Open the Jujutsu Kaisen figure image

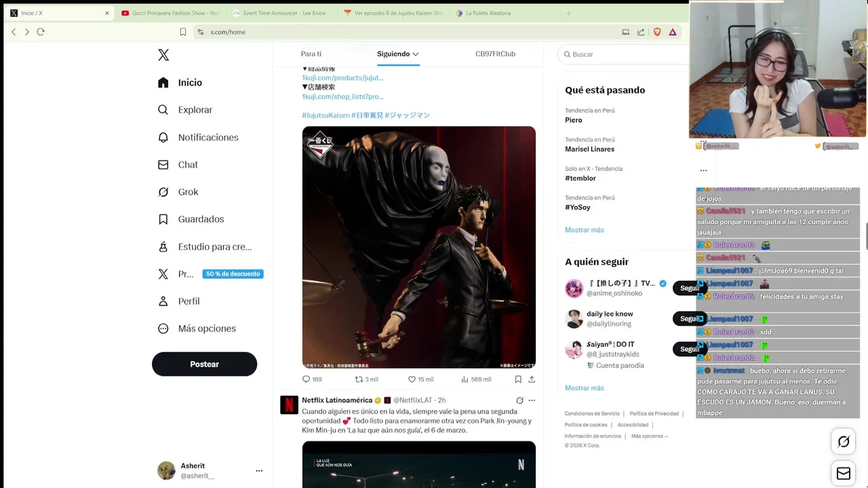pos(419,247)
